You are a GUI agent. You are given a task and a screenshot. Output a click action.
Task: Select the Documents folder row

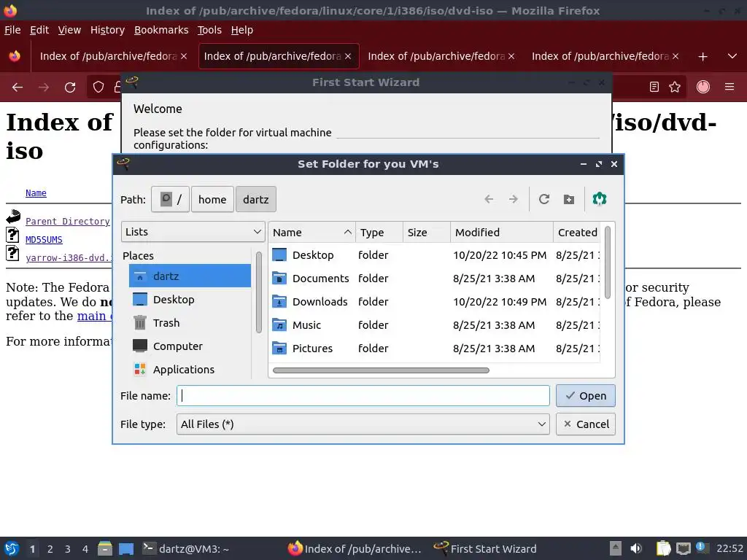pos(435,279)
